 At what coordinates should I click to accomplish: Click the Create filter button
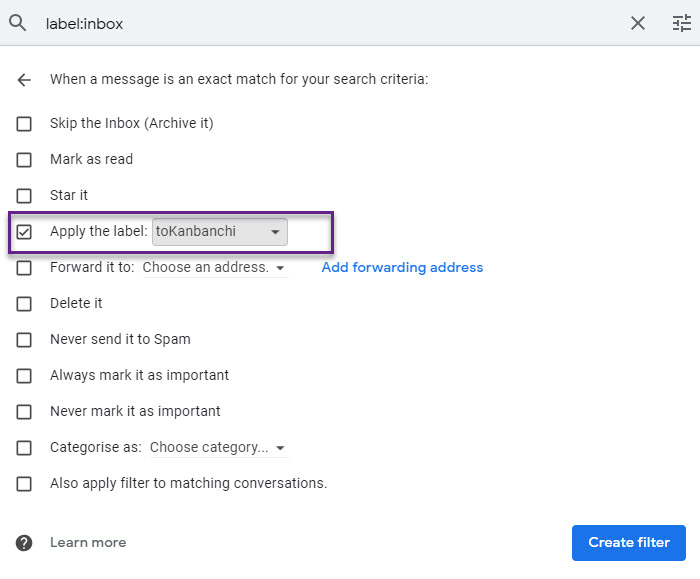coord(629,542)
